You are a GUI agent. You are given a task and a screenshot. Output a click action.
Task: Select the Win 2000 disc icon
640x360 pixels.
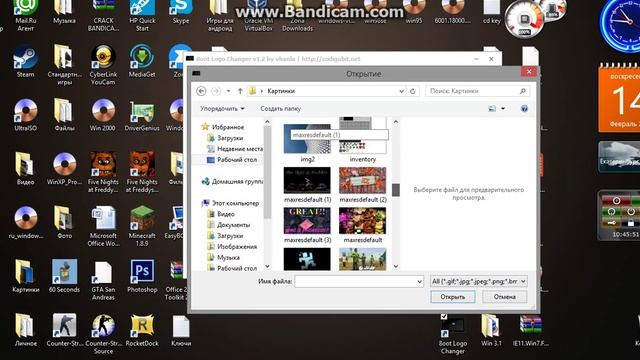point(103,115)
